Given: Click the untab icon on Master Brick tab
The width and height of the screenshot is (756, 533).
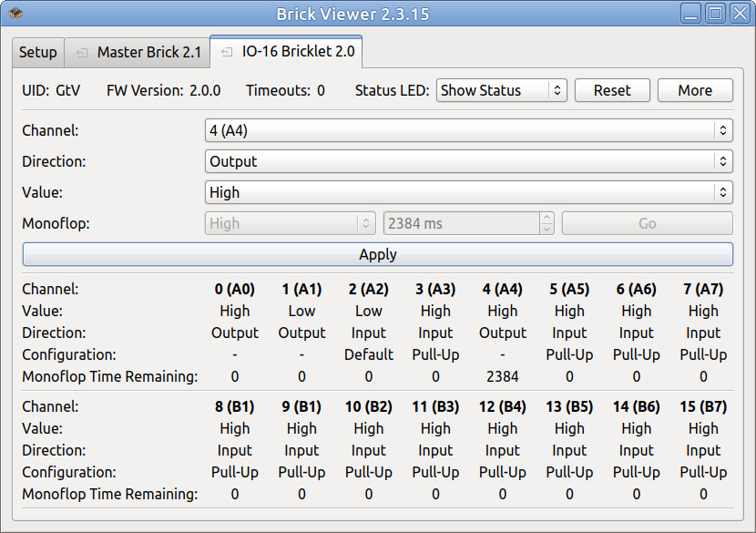Looking at the screenshot, I should pyautogui.click(x=82, y=53).
